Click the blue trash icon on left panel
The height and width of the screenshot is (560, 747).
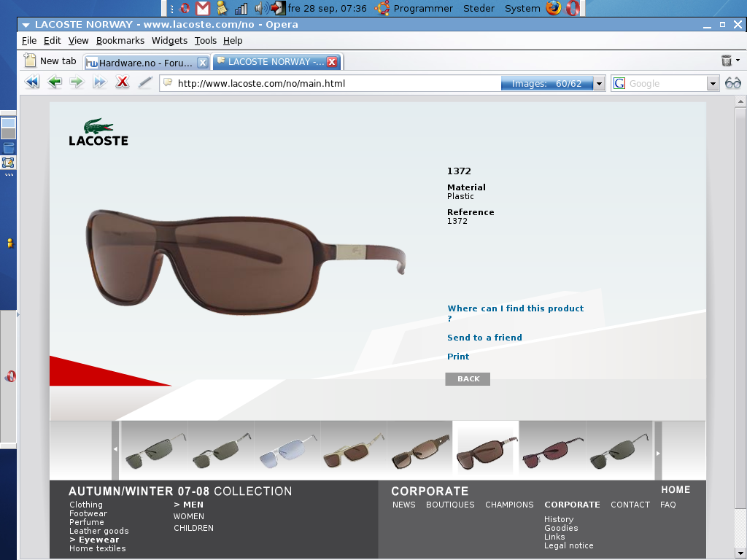[x=8, y=148]
